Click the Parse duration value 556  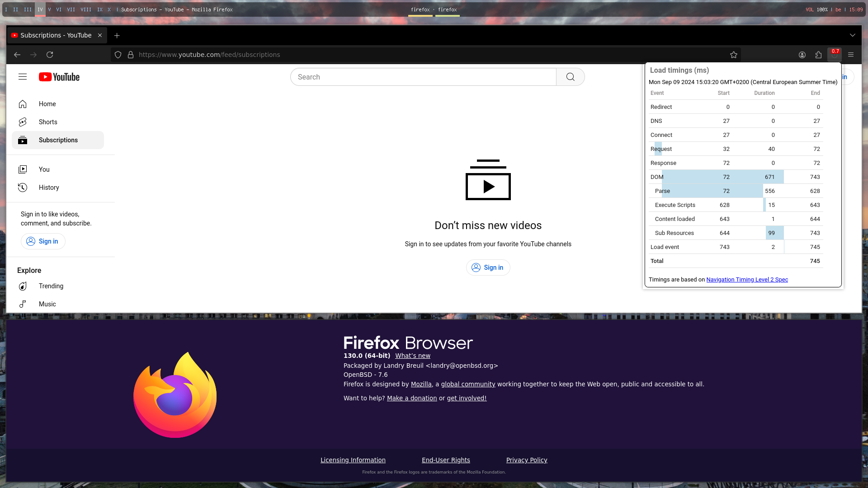pos(769,191)
